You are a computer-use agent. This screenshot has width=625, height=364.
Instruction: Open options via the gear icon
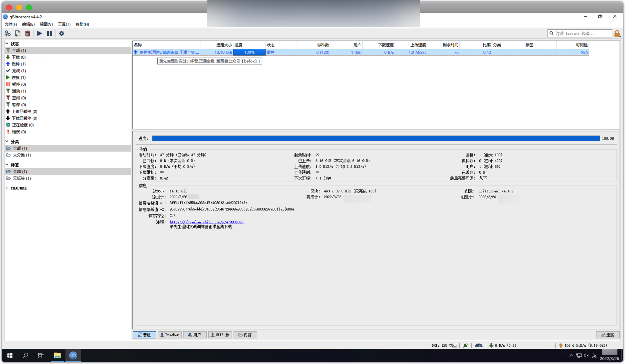click(61, 33)
